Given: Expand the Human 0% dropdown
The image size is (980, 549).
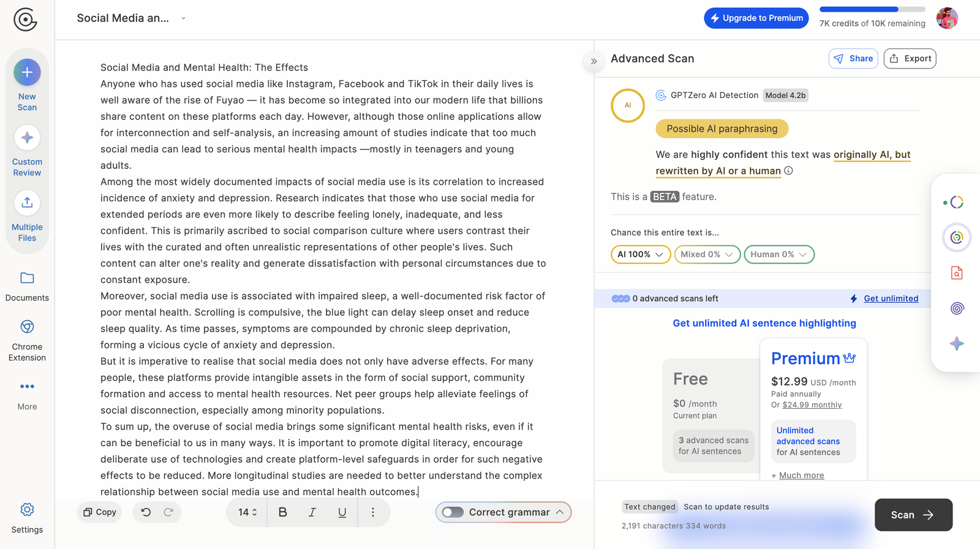Looking at the screenshot, I should tap(778, 255).
